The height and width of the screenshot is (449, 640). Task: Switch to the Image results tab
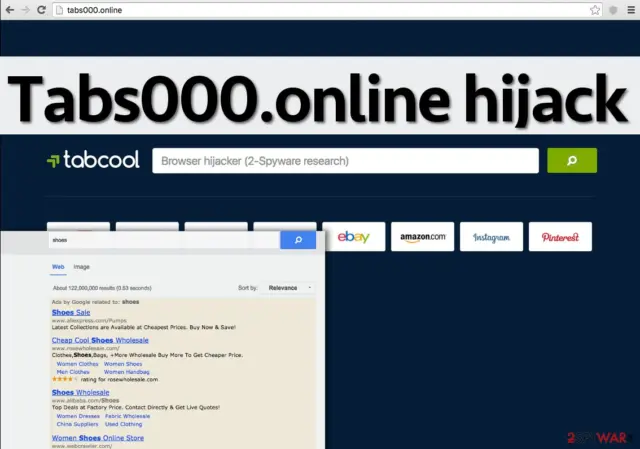[x=81, y=267]
